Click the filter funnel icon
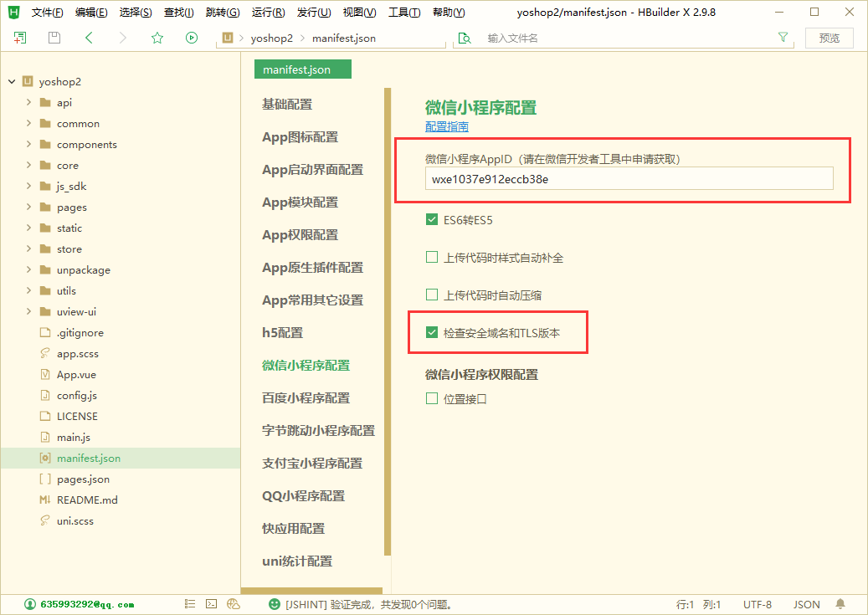The image size is (868, 615). (783, 37)
